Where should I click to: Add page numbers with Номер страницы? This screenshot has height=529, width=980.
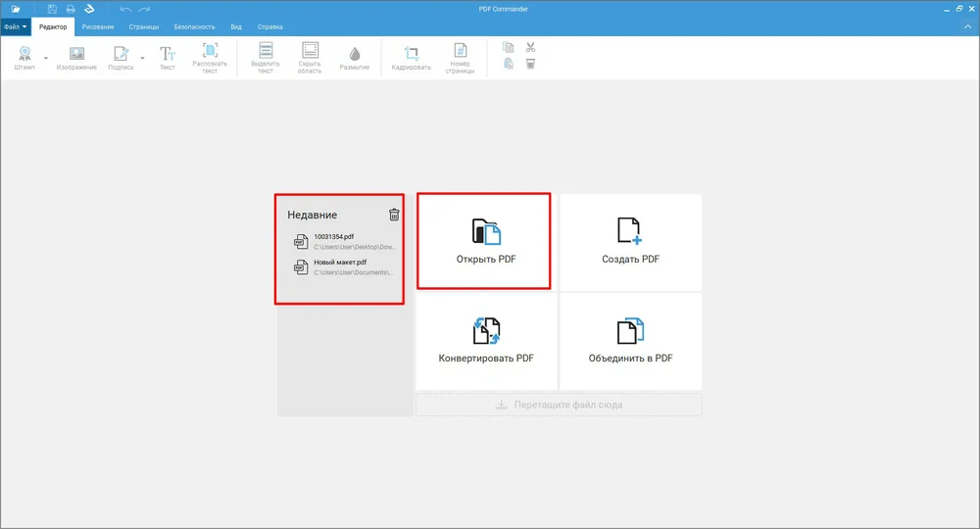(x=460, y=59)
